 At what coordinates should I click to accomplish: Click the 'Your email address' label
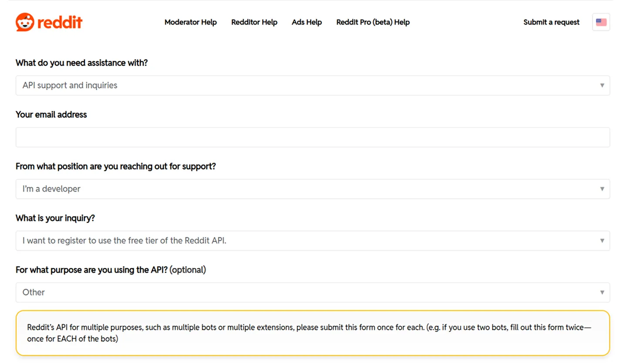[x=51, y=114]
